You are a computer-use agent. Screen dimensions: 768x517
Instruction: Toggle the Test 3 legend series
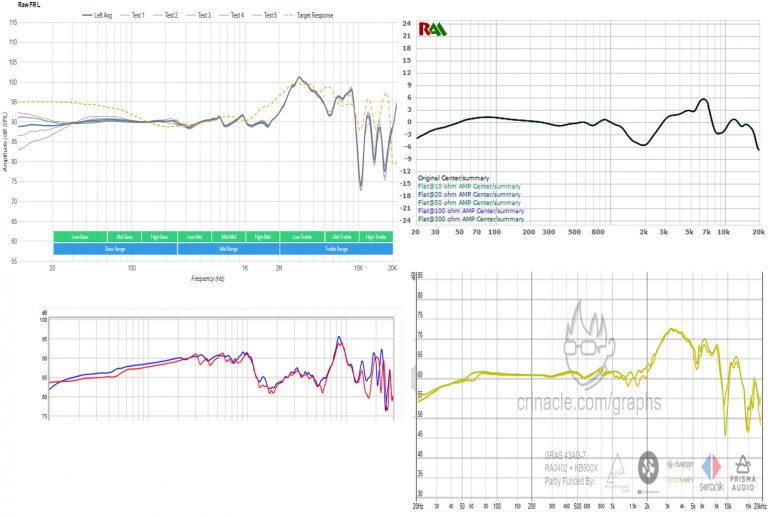pos(198,15)
